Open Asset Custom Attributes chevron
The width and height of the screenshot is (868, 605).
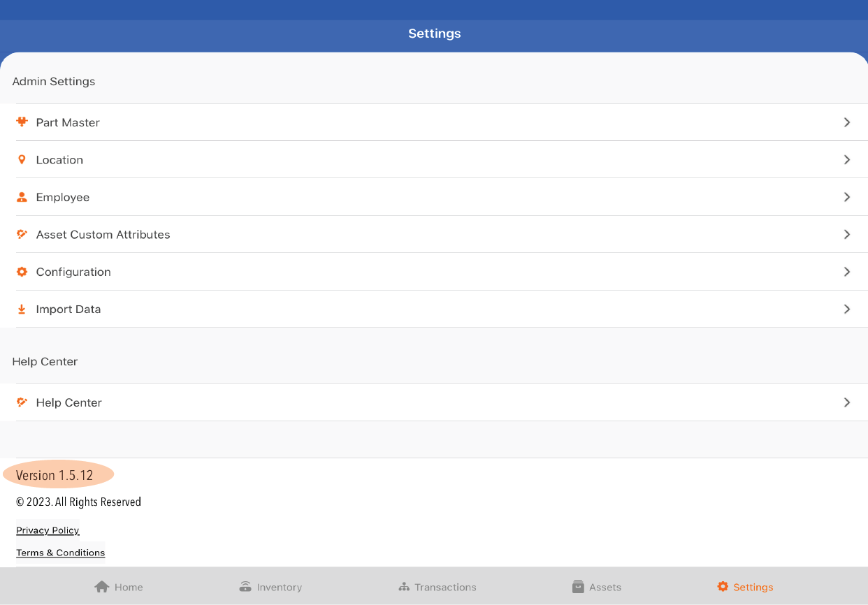pos(847,235)
